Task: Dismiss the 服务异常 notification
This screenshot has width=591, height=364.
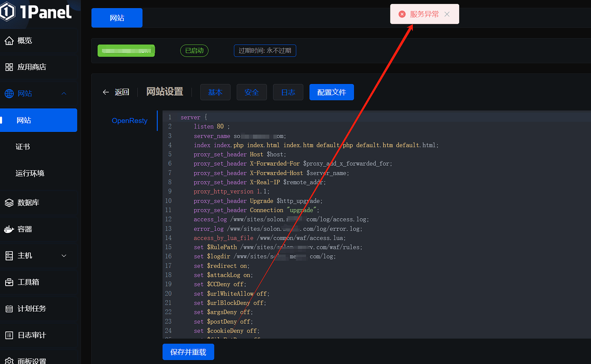Action: click(x=447, y=14)
